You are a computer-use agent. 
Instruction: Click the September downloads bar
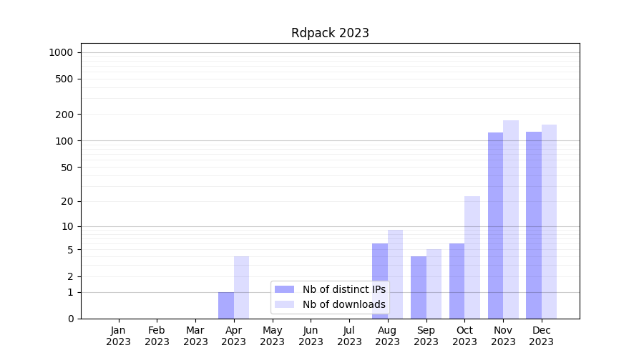[434, 284]
